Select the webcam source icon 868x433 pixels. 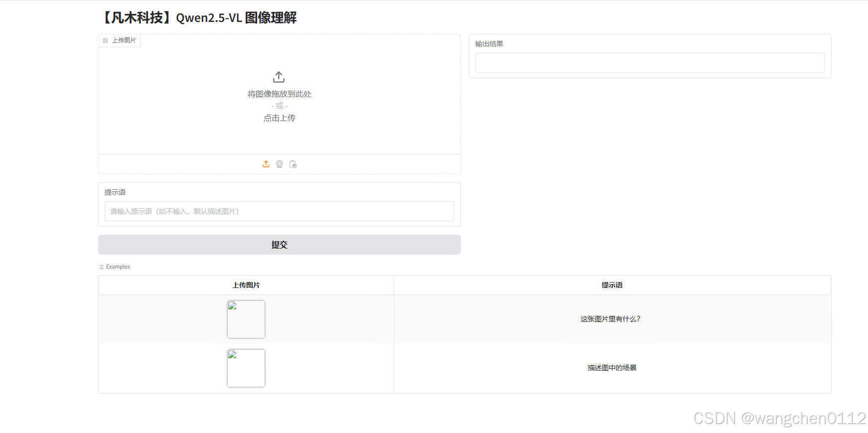click(280, 164)
